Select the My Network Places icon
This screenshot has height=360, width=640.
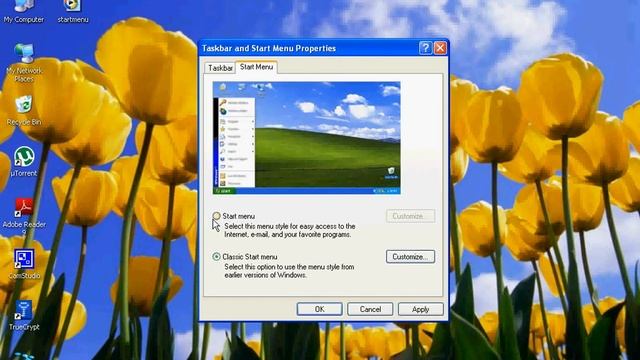pos(24,63)
